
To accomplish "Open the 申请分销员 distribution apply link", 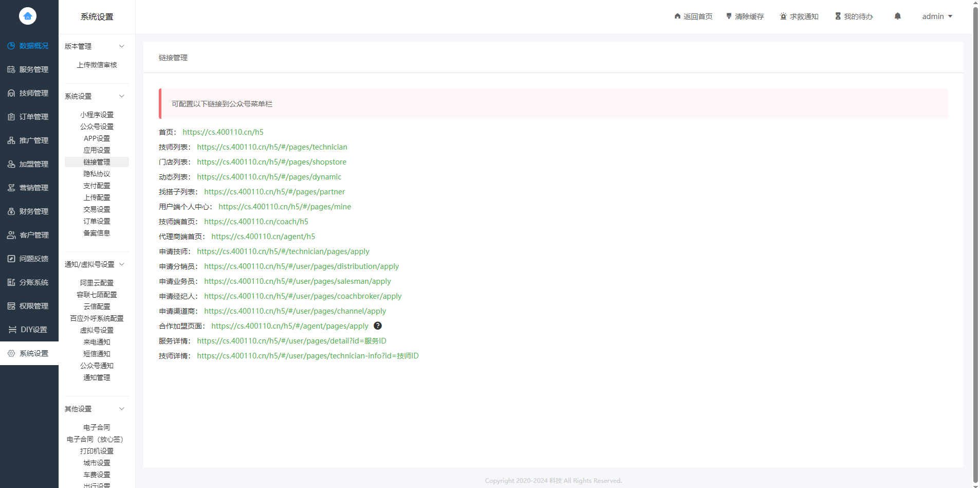I will (x=301, y=266).
